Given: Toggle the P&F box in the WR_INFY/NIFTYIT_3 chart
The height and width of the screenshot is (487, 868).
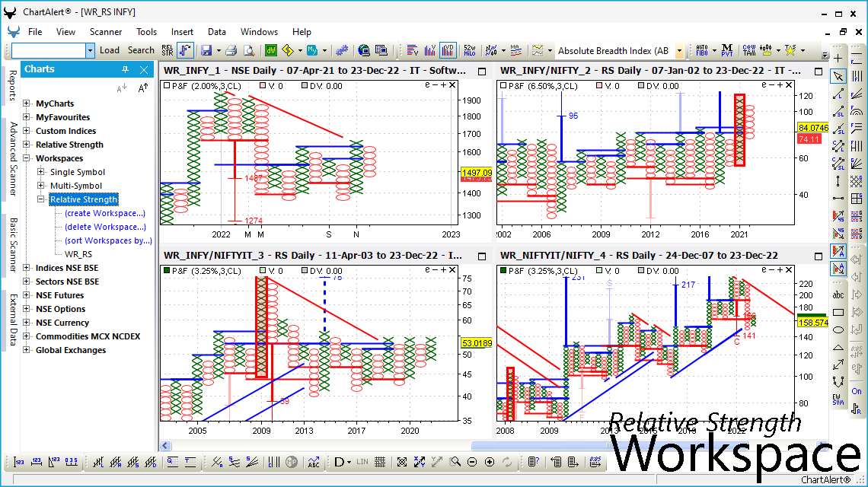Looking at the screenshot, I should (167, 271).
